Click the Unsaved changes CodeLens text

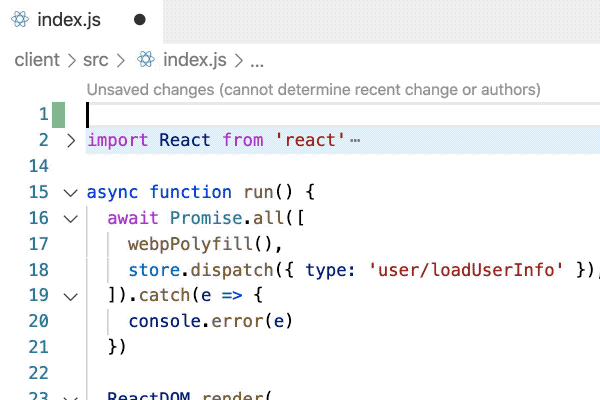pyautogui.click(x=313, y=90)
